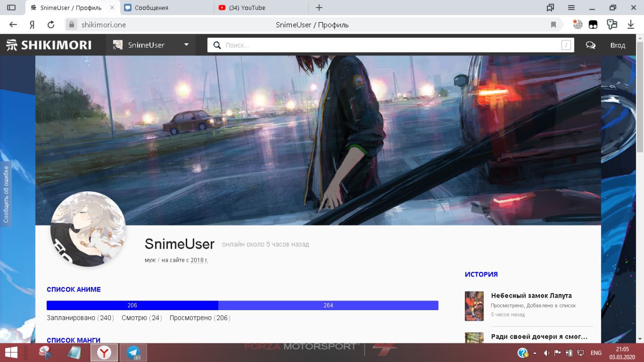
Task: Click the shikimori.one address
Action: [104, 25]
